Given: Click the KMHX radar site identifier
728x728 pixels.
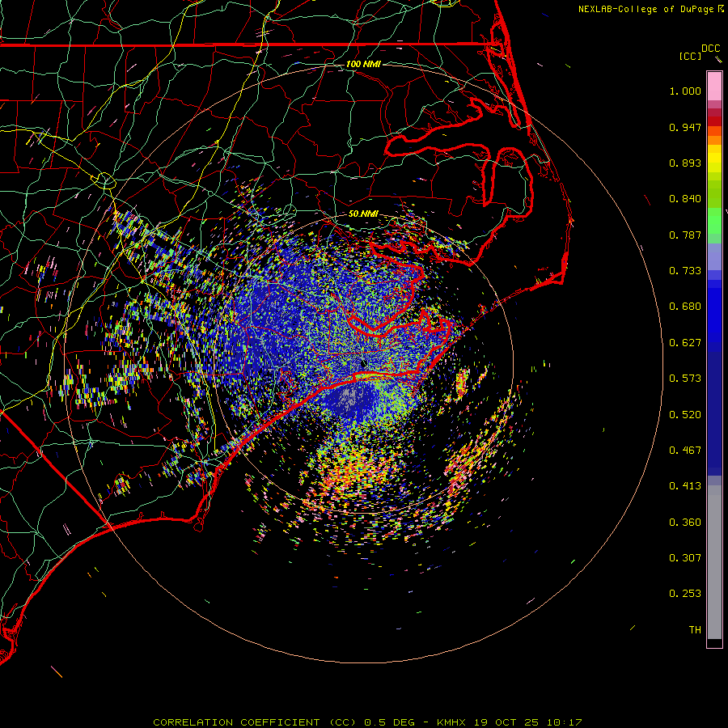Looking at the screenshot, I should pyautogui.click(x=451, y=722).
